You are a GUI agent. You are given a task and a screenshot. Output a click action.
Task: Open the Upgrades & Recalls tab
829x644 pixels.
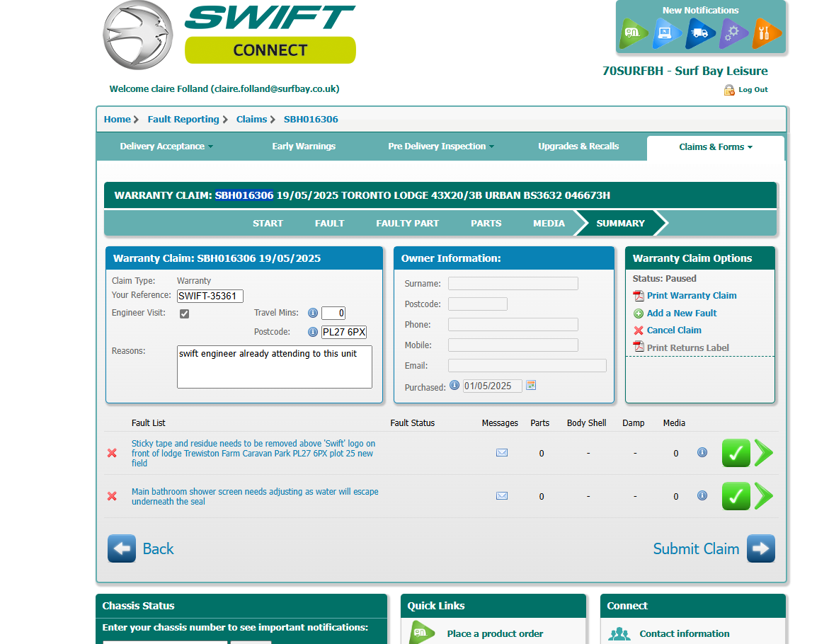(578, 146)
